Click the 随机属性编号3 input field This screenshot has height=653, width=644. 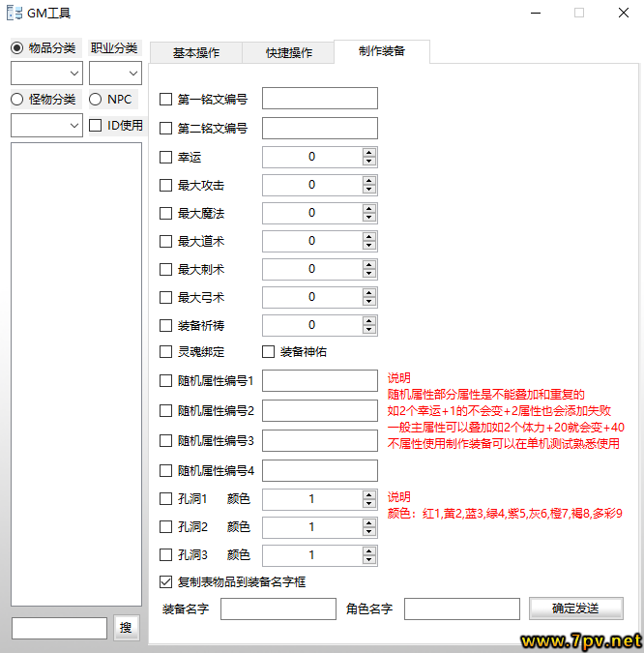[x=320, y=440]
